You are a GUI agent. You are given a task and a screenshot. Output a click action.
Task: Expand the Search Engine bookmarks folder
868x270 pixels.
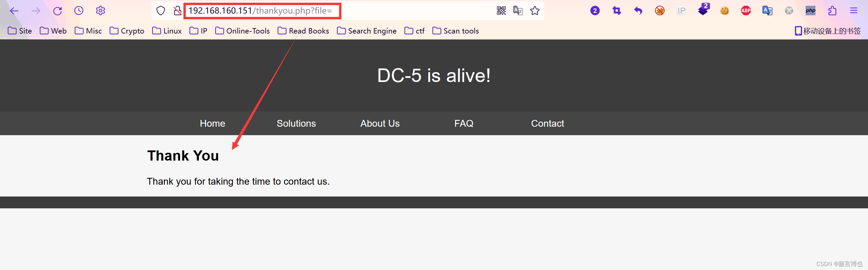click(367, 31)
